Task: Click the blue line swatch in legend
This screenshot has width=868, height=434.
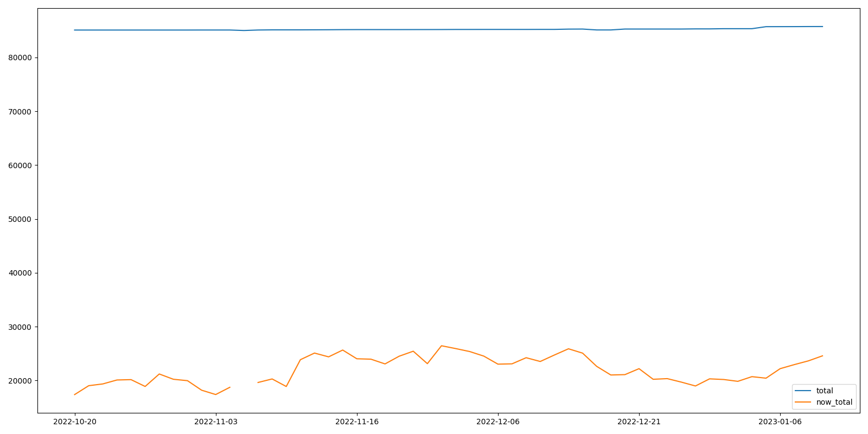Action: [x=803, y=391]
